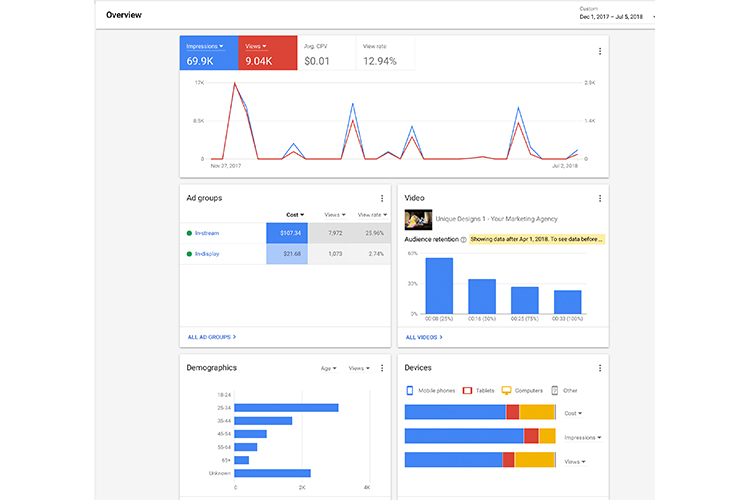Open the Demographics Age dropdown

click(329, 368)
